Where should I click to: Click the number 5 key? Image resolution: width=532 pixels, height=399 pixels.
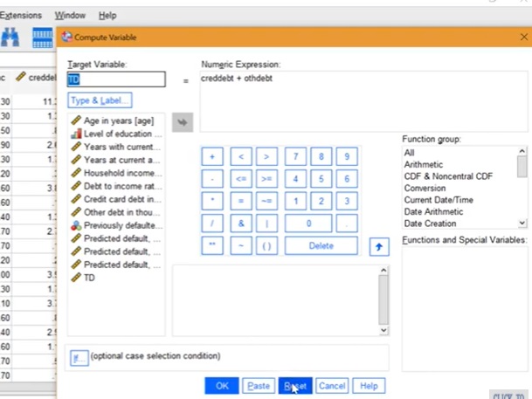(x=321, y=179)
